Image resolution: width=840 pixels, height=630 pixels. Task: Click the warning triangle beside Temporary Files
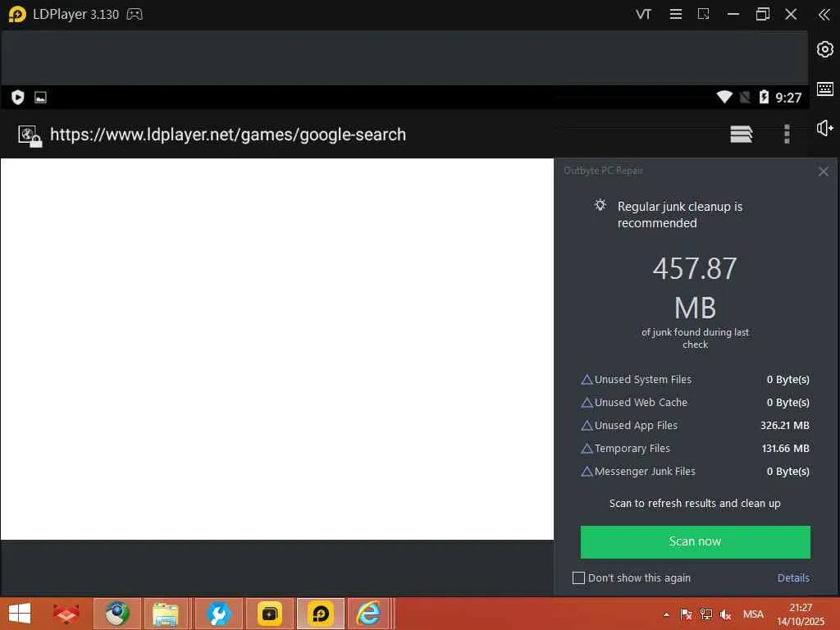pos(587,449)
